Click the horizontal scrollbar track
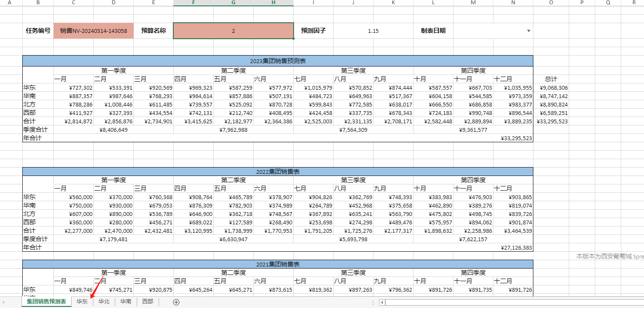Screen dimensions: 644x314 click(x=514, y=302)
